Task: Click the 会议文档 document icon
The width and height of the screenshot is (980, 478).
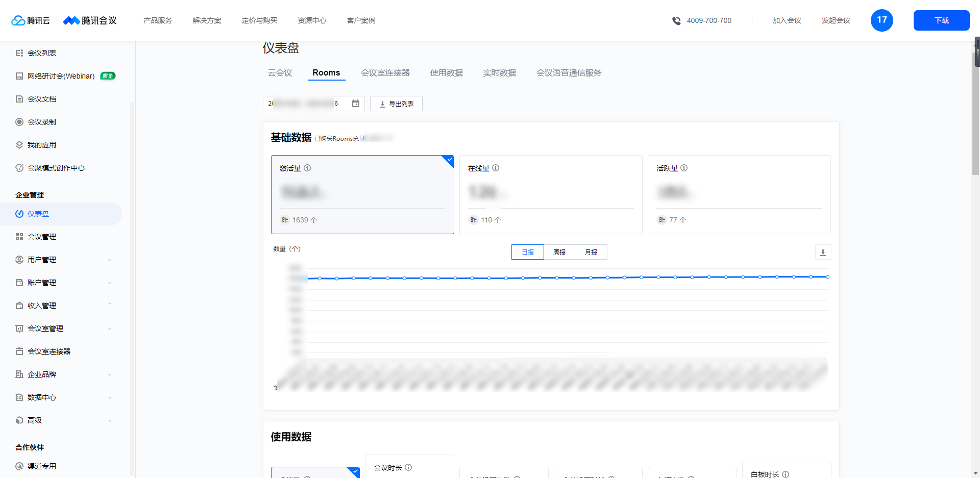Action: [x=19, y=99]
